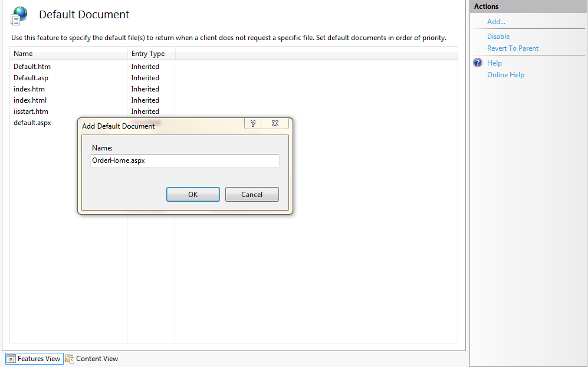This screenshot has width=588, height=367.
Task: Close the Add Default Document dialog
Action: [275, 123]
